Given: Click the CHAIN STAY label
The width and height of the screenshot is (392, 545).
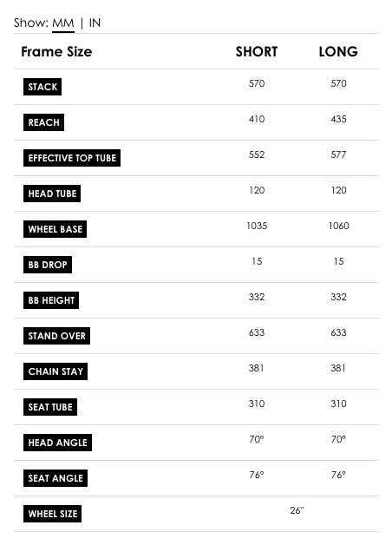Looking at the screenshot, I should tap(56, 371).
